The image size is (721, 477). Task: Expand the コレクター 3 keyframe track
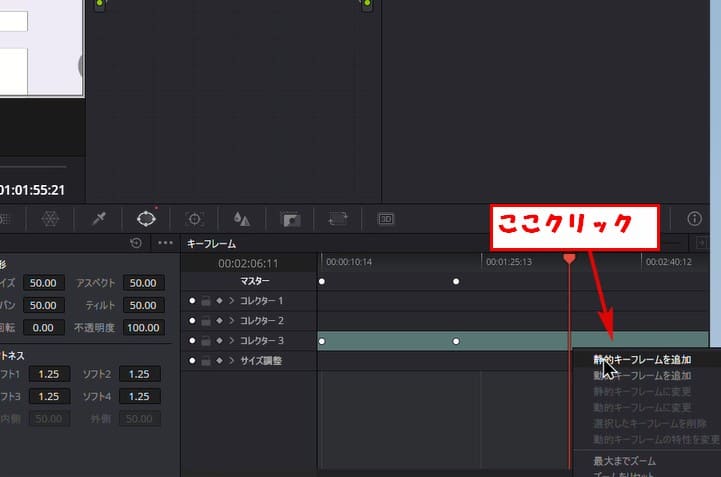tap(231, 341)
